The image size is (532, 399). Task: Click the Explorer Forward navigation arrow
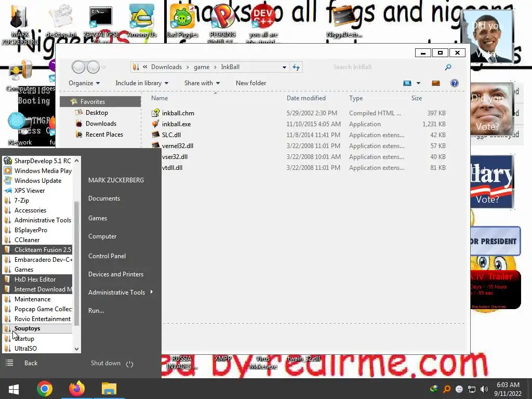point(94,67)
